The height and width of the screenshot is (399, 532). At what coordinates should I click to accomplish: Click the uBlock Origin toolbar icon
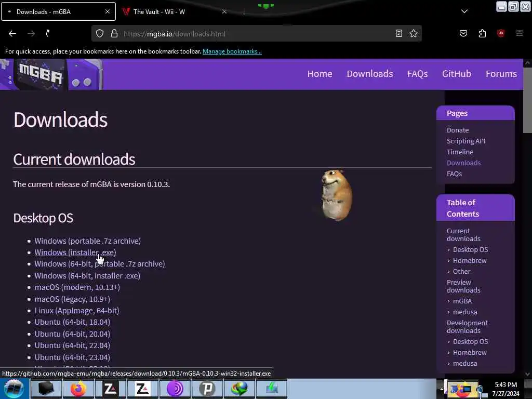tap(501, 33)
